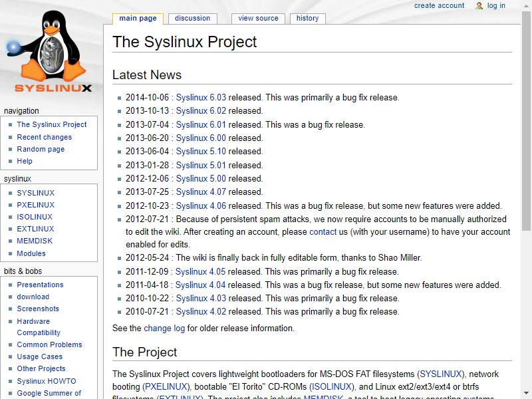The height and width of the screenshot is (399, 532).
Task: Open the Google Summer of link
Action: (49, 393)
